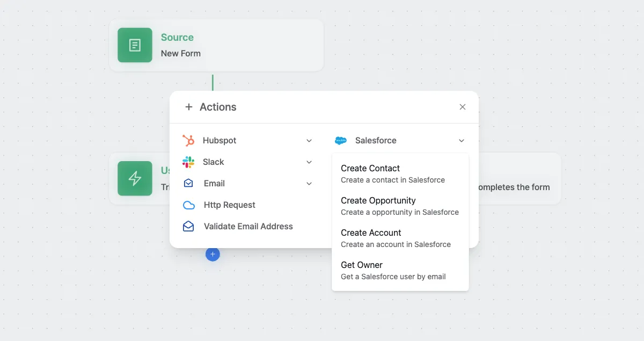The width and height of the screenshot is (644, 341).
Task: Click the Slack icon in Actions panel
Action: point(188,162)
